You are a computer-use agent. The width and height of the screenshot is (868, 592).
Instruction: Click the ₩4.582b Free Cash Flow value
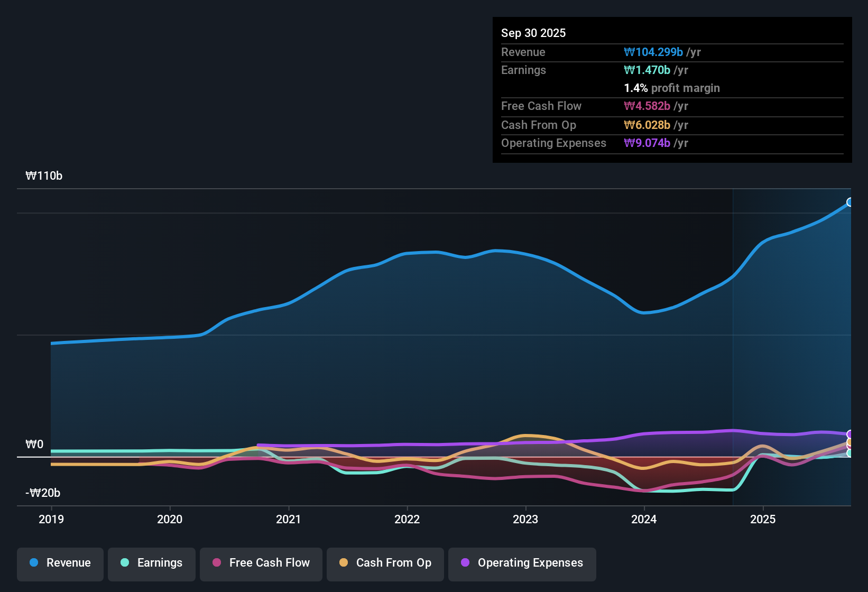647,106
